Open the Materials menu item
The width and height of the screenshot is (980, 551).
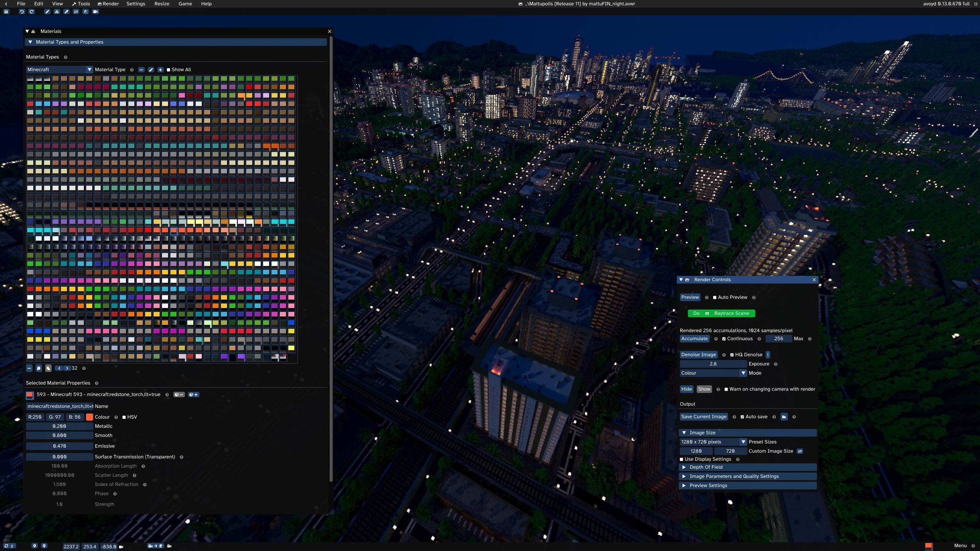click(51, 31)
